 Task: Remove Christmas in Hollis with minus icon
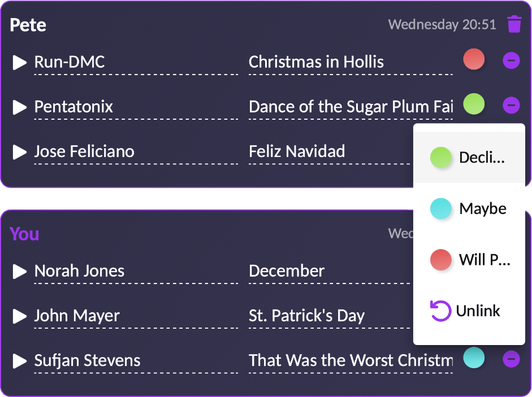(511, 60)
